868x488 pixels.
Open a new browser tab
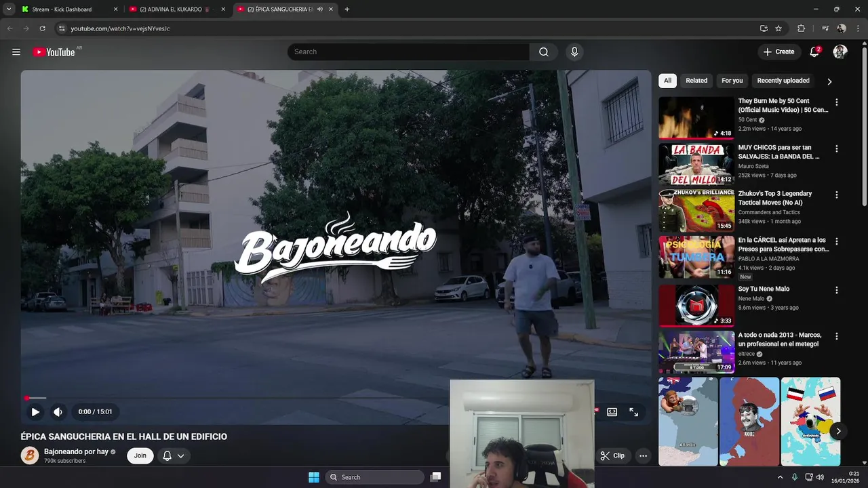(347, 9)
